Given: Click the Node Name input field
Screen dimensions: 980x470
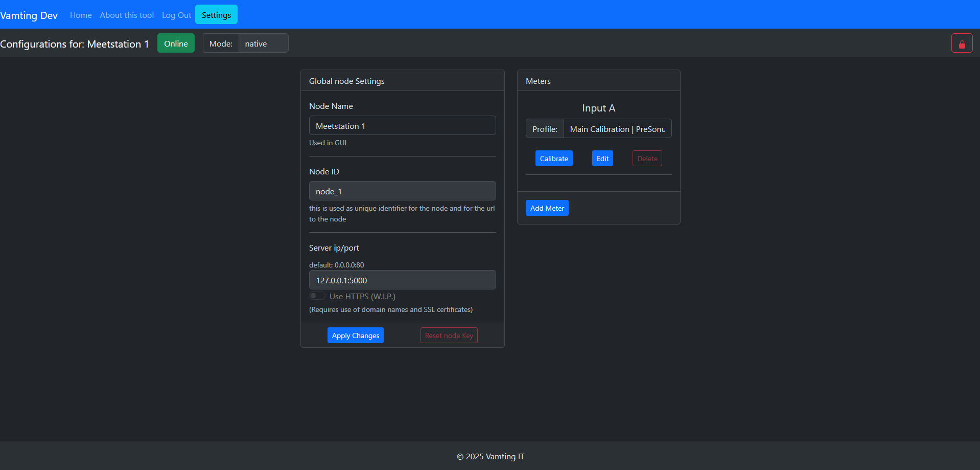Looking at the screenshot, I should (x=402, y=126).
